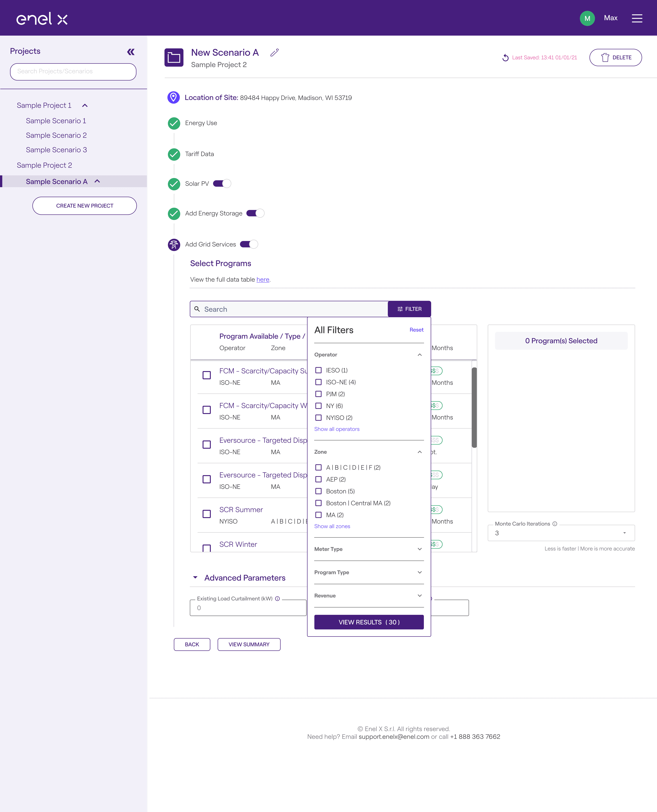Screen dimensions: 657x812
Task: Expand the Program Type filter section
Action: pyautogui.click(x=420, y=572)
